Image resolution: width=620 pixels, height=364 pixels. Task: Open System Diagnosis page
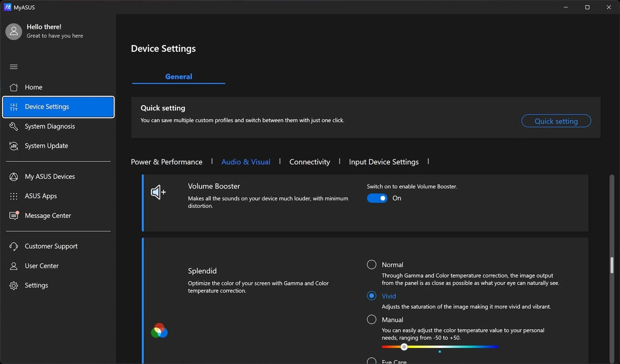[x=58, y=126]
